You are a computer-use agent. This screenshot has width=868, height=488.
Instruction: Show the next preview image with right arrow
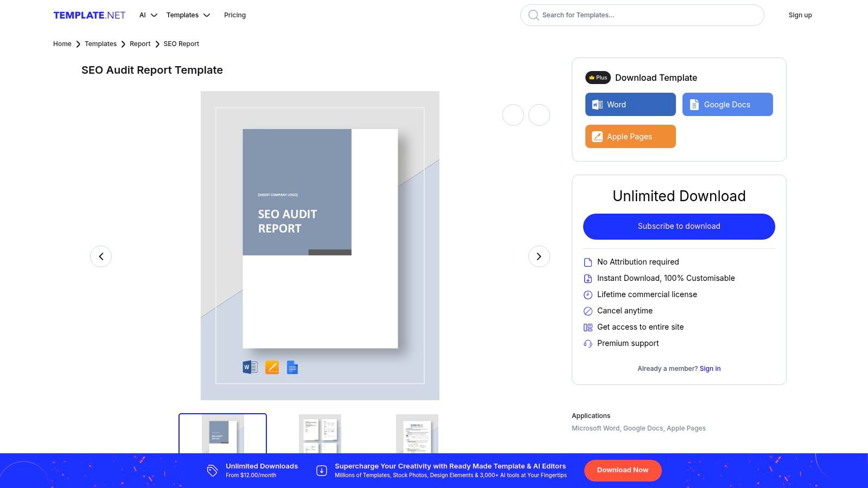539,256
